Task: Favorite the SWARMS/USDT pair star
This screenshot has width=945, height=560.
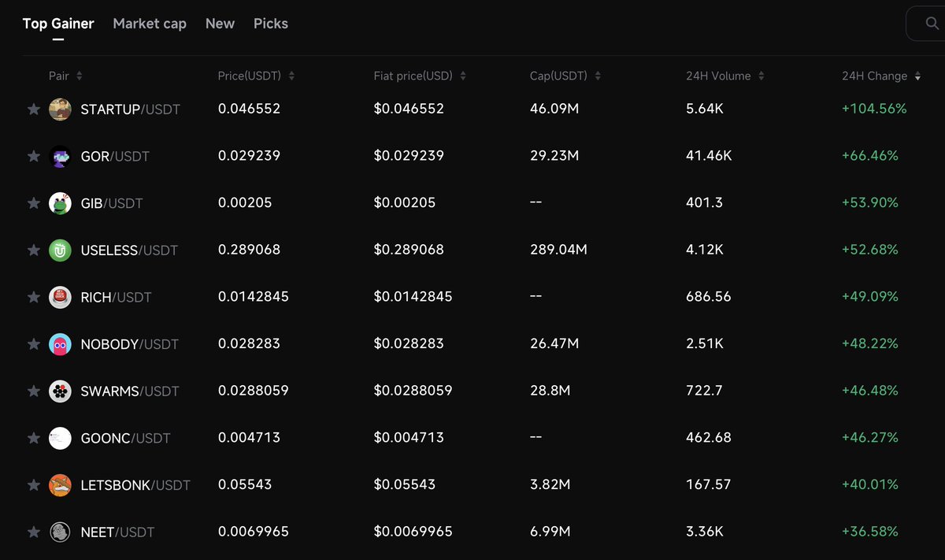Action: click(34, 391)
